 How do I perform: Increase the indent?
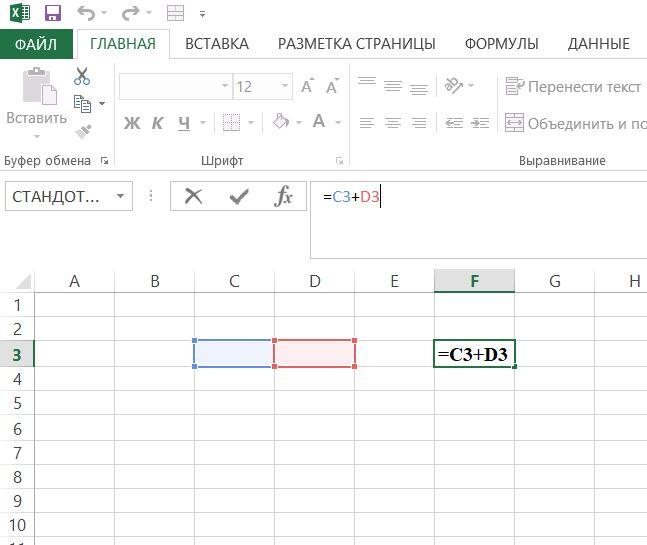480,123
